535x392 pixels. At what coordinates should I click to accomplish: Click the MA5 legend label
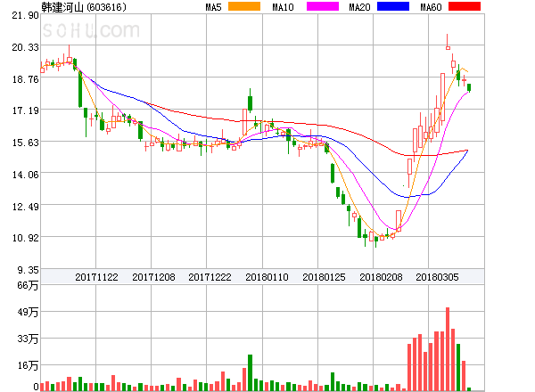(x=213, y=7)
